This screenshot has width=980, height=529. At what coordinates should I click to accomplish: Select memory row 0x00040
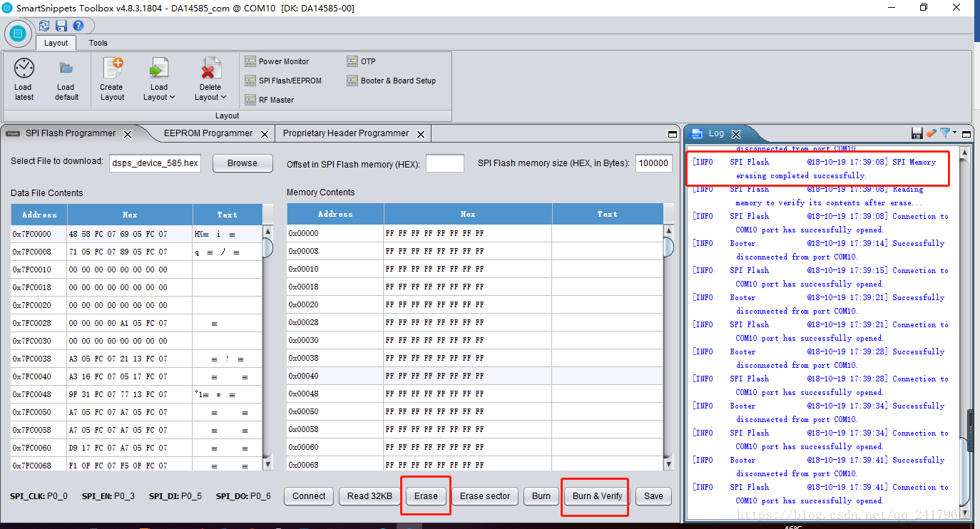tap(475, 376)
